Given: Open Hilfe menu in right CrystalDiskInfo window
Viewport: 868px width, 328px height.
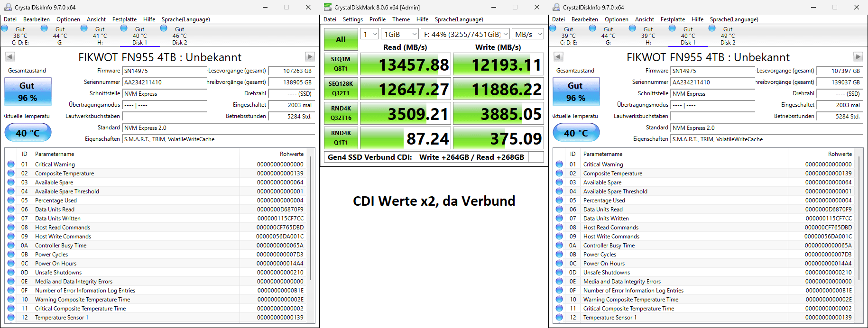Looking at the screenshot, I should [698, 19].
